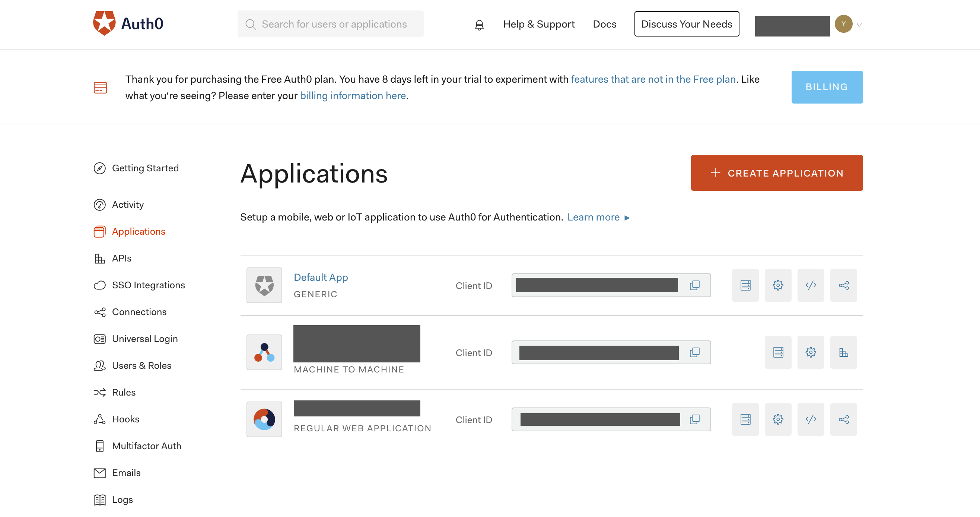The width and height of the screenshot is (980, 517).
Task: Open the Default App link
Action: click(x=320, y=277)
